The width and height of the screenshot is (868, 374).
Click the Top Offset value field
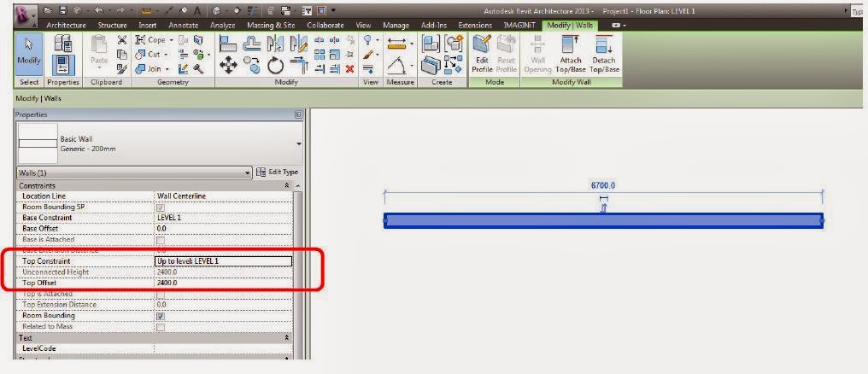[x=224, y=283]
